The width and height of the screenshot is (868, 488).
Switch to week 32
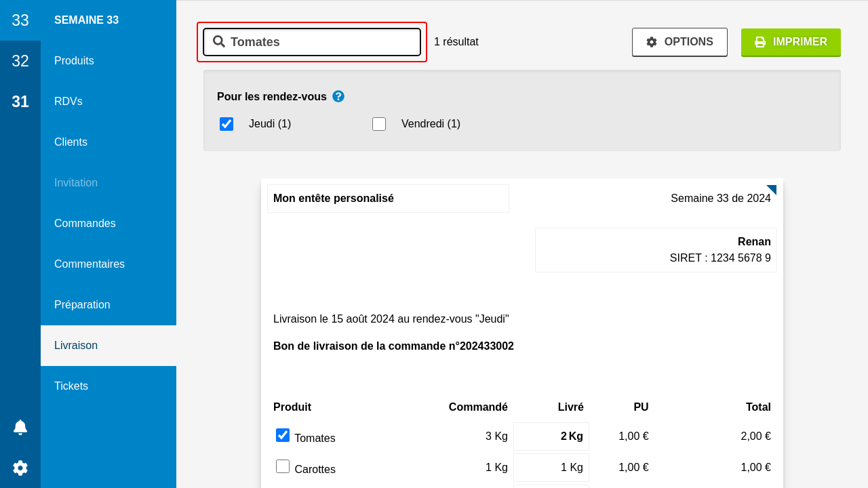point(20,61)
